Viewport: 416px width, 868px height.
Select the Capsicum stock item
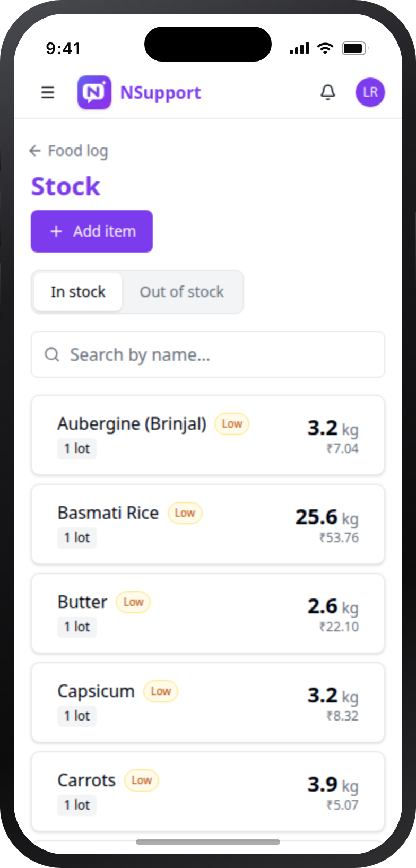208,702
